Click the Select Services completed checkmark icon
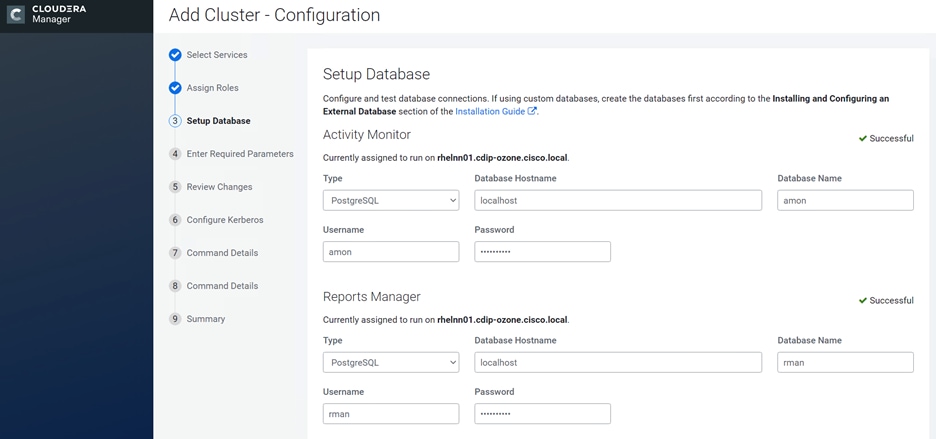This screenshot has height=439, width=936. pyautogui.click(x=175, y=55)
